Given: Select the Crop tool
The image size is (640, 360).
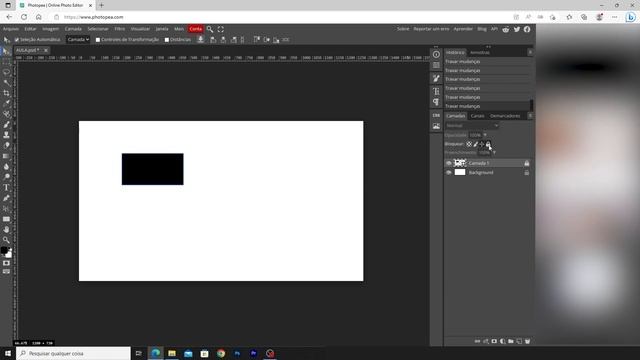Looking at the screenshot, I should tap(6, 93).
